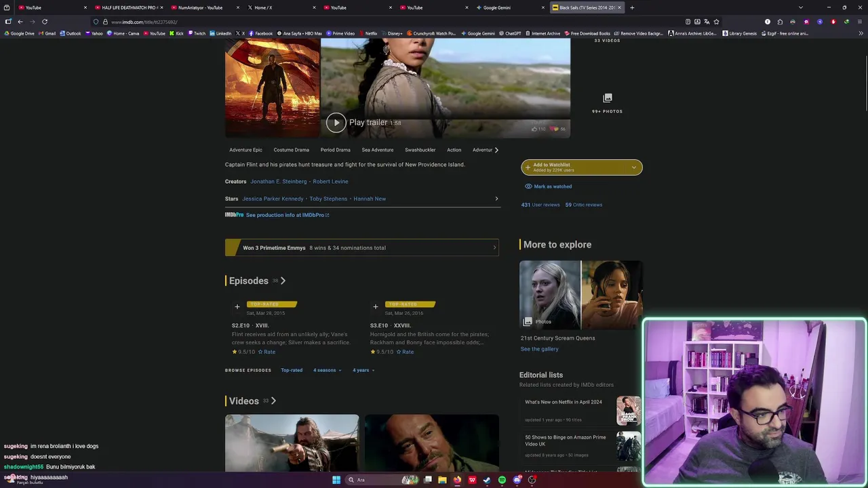Play the Black Sails trailer

tap(336, 123)
